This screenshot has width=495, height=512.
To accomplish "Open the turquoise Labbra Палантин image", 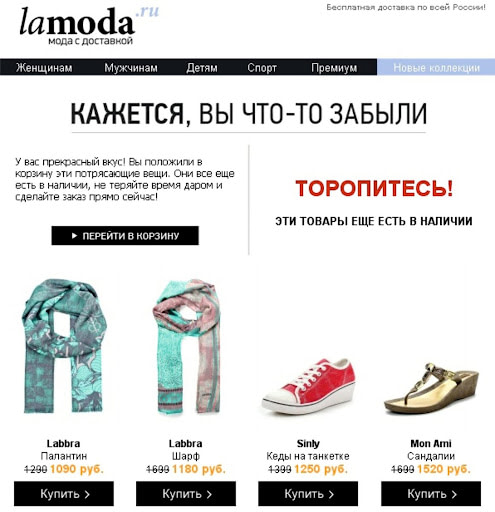I will click(x=64, y=346).
